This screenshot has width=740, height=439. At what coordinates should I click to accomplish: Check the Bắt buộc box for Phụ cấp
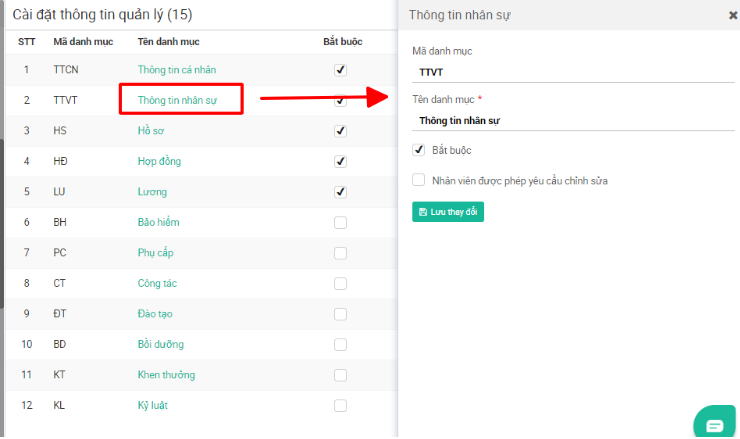coord(340,253)
